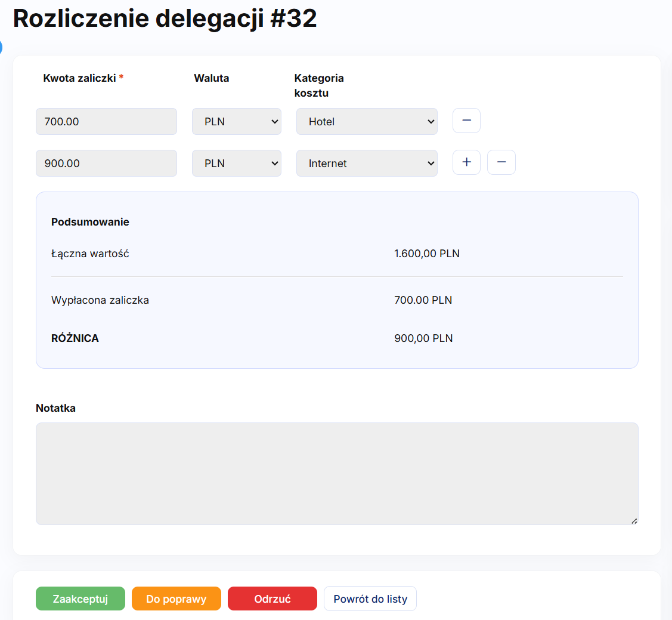Image resolution: width=672 pixels, height=620 pixels.
Task: Click the Kwota zaliczki field label
Action: [79, 78]
